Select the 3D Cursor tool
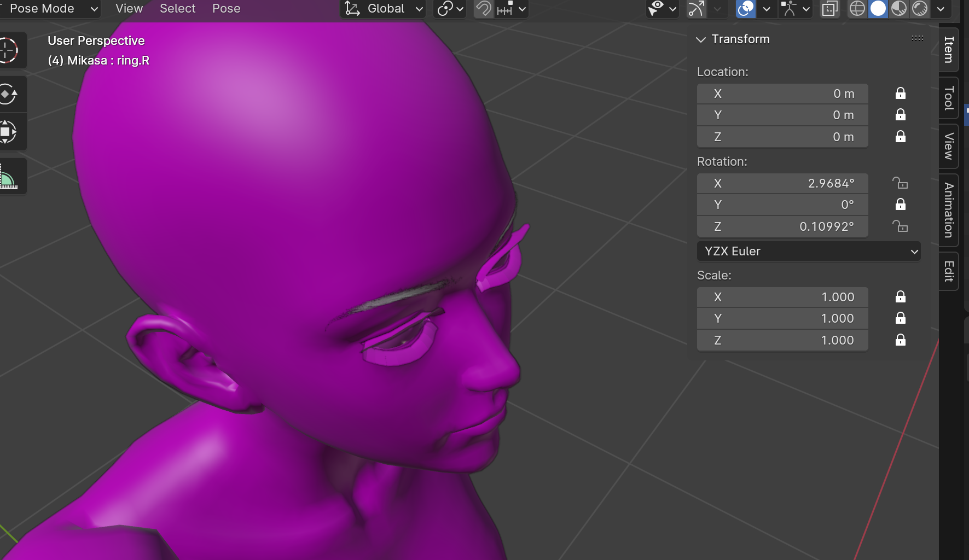 pyautogui.click(x=9, y=50)
